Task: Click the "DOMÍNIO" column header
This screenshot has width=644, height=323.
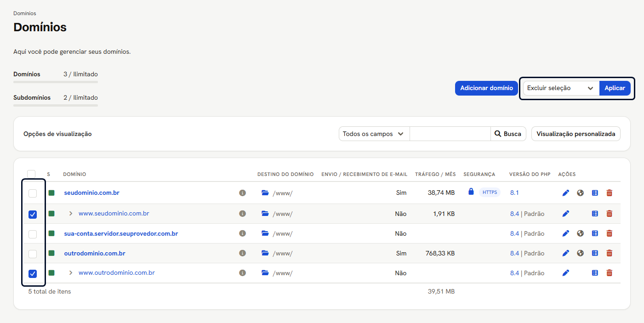Action: click(x=74, y=175)
